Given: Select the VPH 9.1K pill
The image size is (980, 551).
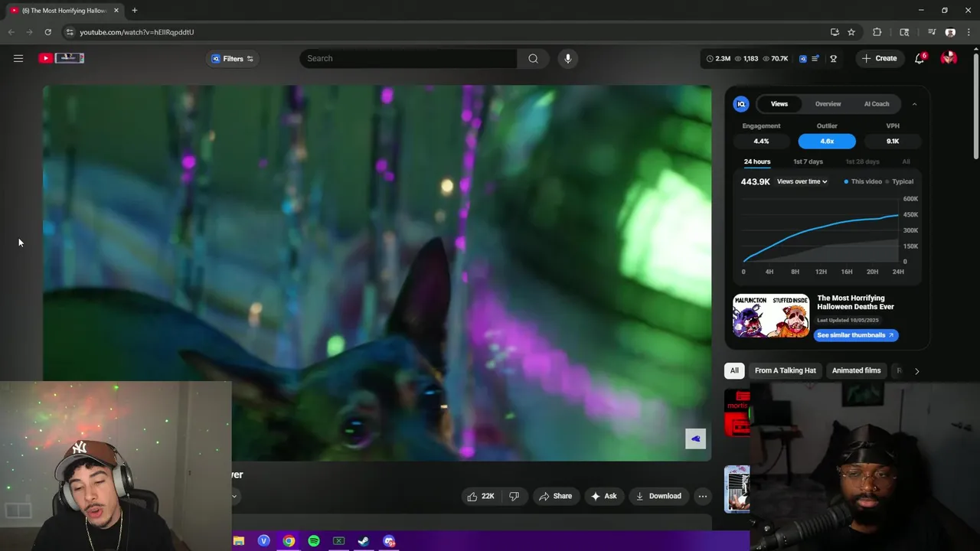Looking at the screenshot, I should point(893,141).
